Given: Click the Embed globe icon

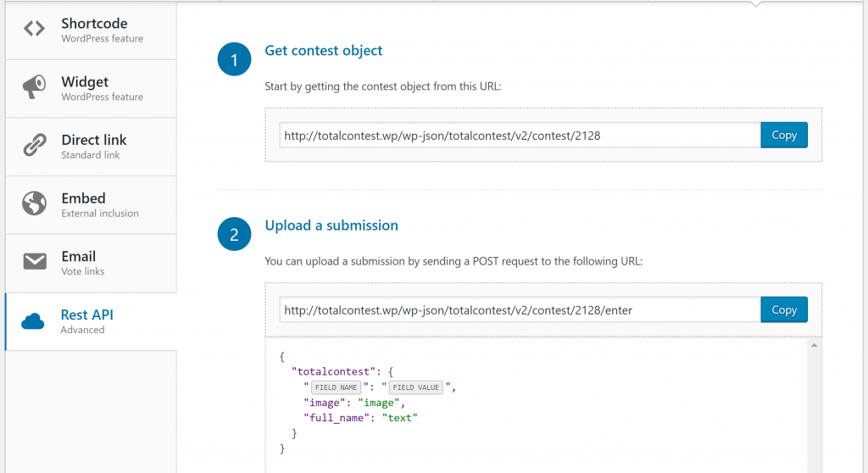Looking at the screenshot, I should pos(34,203).
